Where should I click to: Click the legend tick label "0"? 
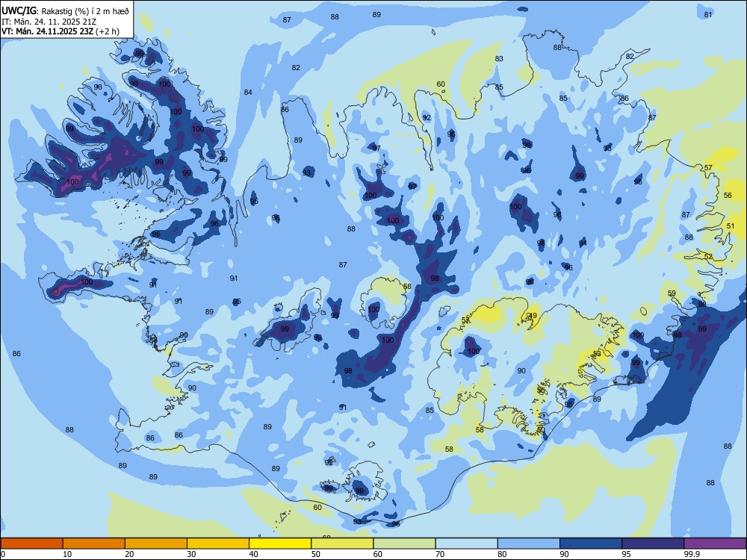pos(3,554)
